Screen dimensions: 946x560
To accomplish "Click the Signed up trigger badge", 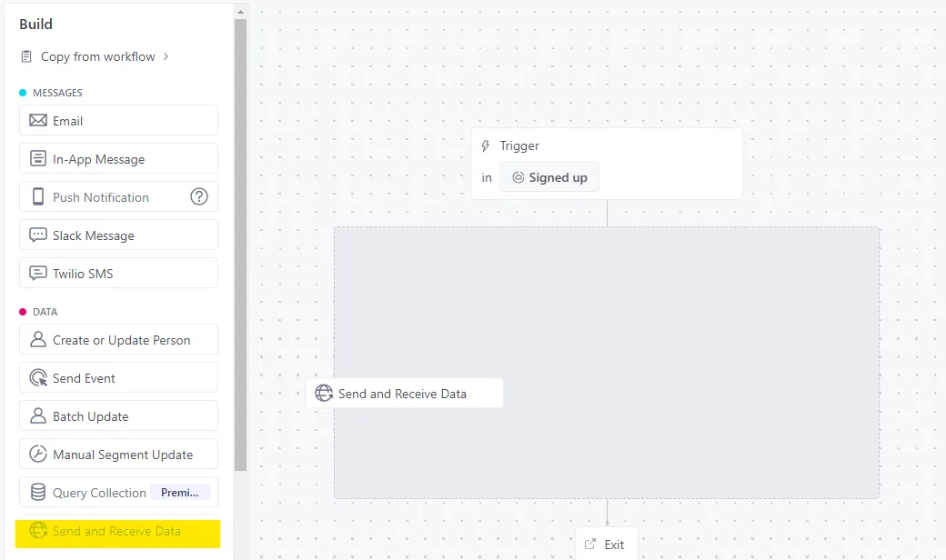I will 548,176.
